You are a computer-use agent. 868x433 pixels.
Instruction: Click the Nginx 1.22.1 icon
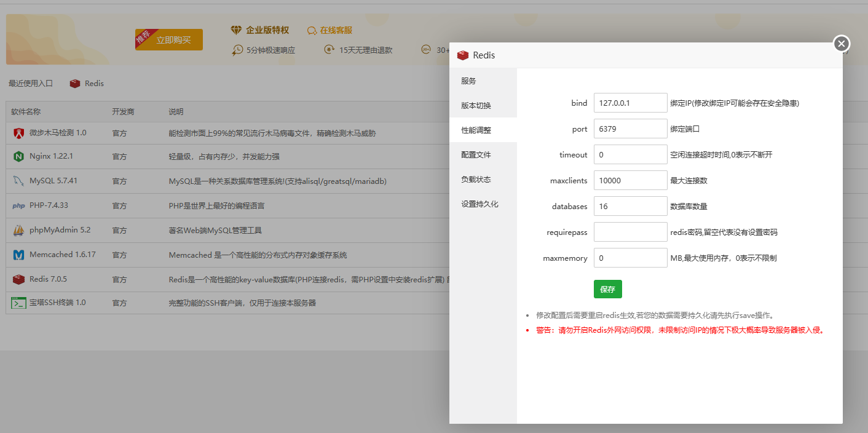tap(18, 156)
